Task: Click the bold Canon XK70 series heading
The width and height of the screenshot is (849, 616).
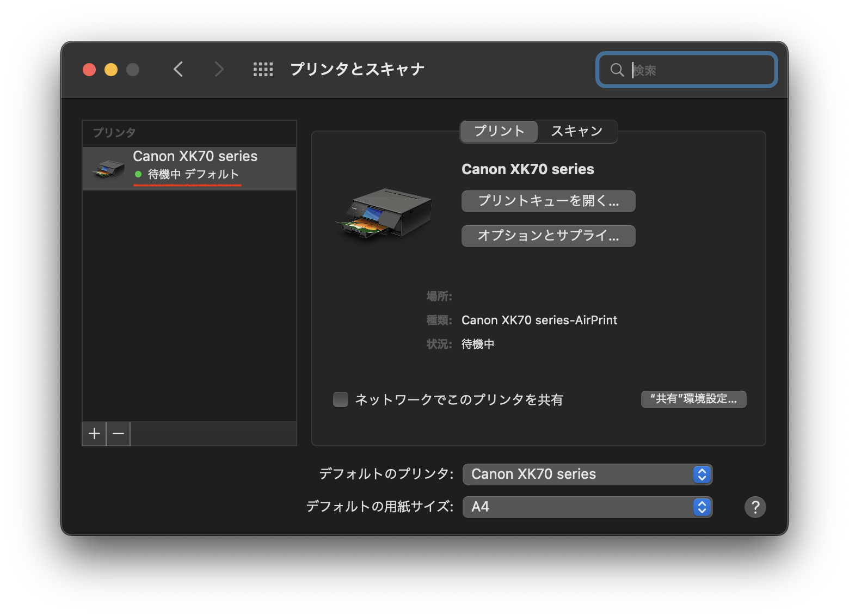Action: 528,169
